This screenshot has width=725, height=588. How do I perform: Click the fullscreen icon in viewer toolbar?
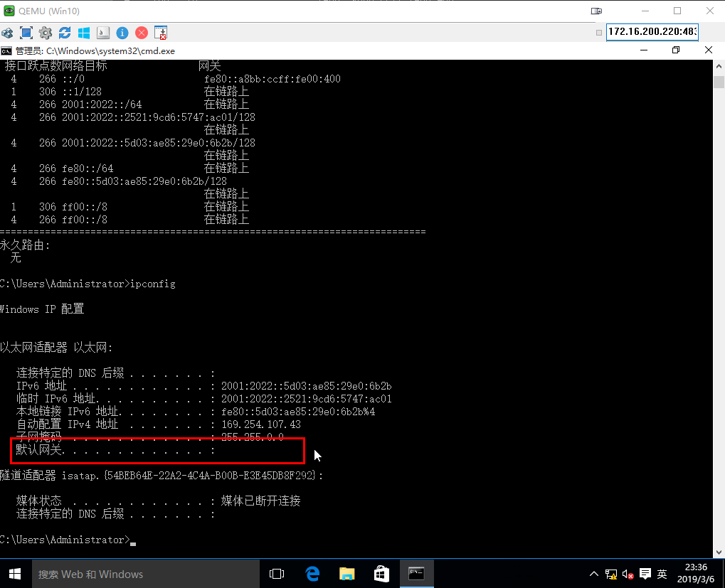26,33
